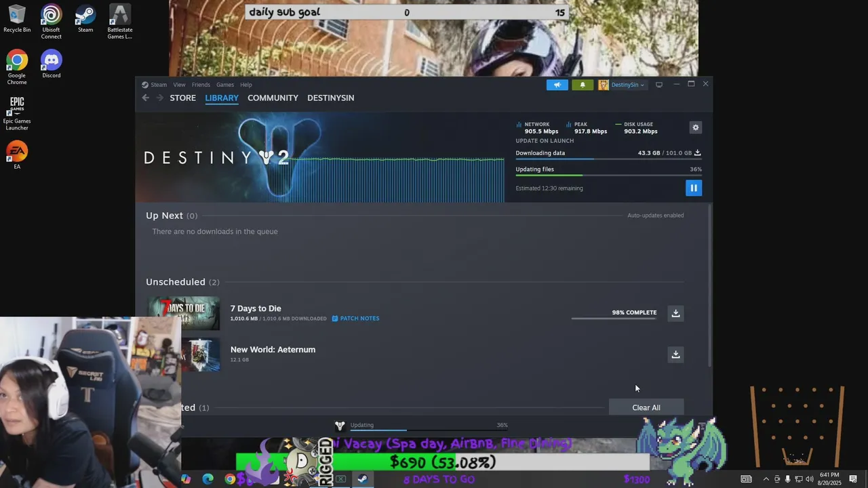
Task: Click the Destiny icon in bottom status
Action: tap(340, 426)
